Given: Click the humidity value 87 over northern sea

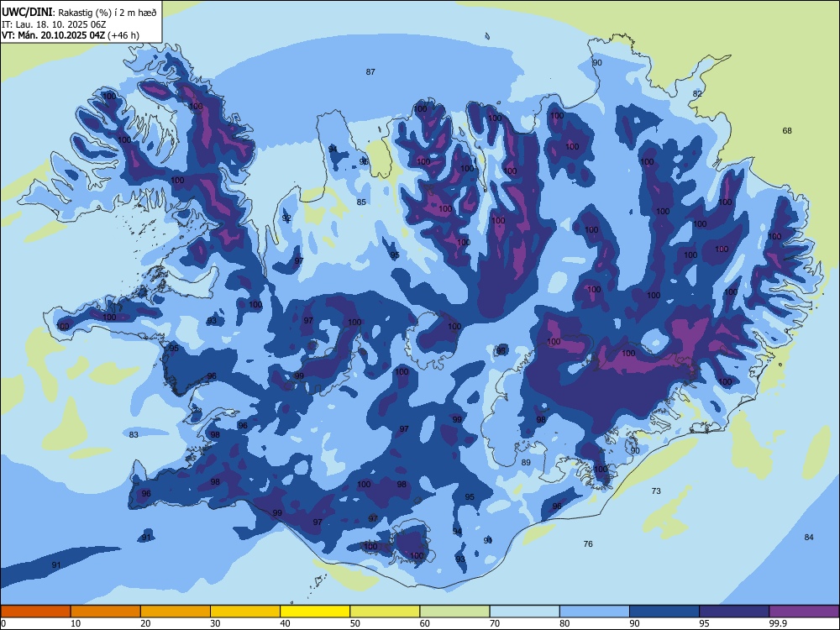Looking at the screenshot, I should (370, 71).
